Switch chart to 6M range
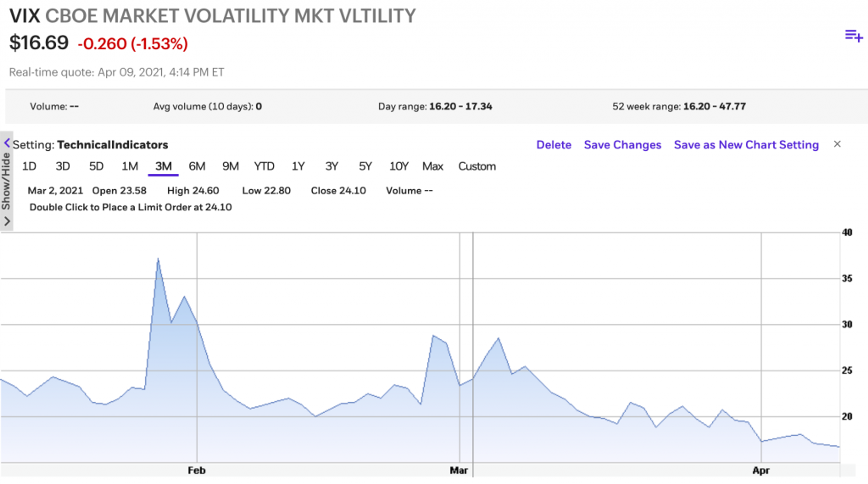The height and width of the screenshot is (484, 868). pyautogui.click(x=197, y=166)
